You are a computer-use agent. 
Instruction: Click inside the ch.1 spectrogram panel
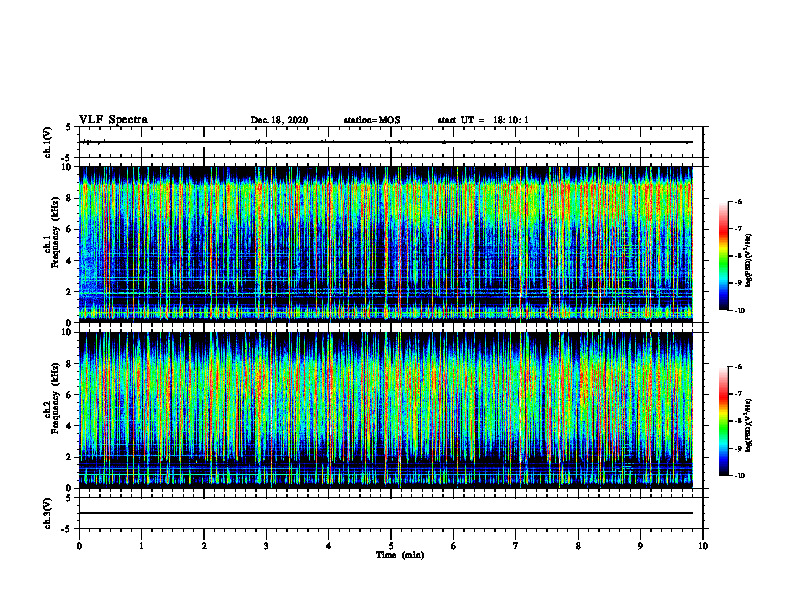386,244
